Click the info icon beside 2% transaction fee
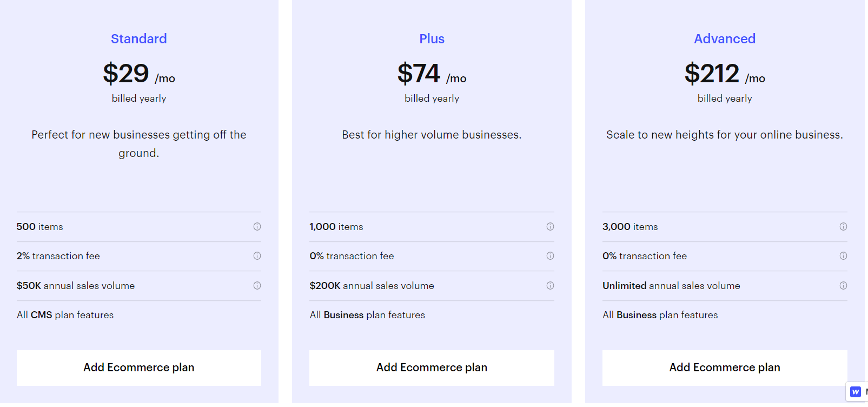Image resolution: width=868 pixels, height=407 pixels. [x=257, y=256]
